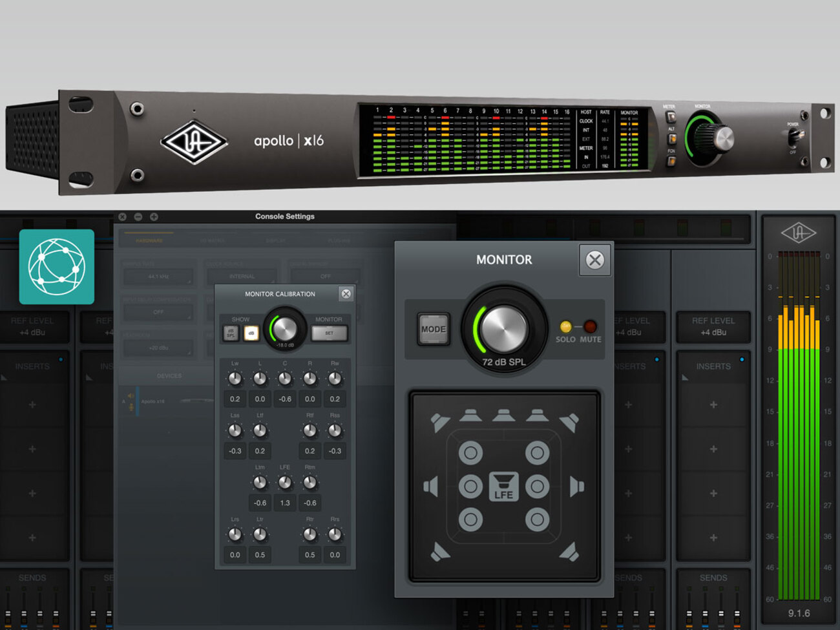Open REF LEVEL +4 dBu beside the output meter

(x=713, y=327)
